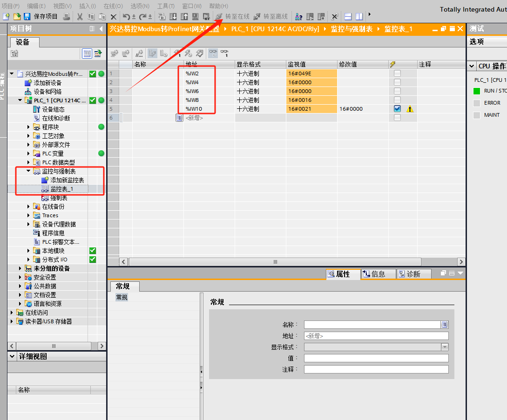Click the 注释 input field in properties
The image size is (507, 420).
(376, 369)
